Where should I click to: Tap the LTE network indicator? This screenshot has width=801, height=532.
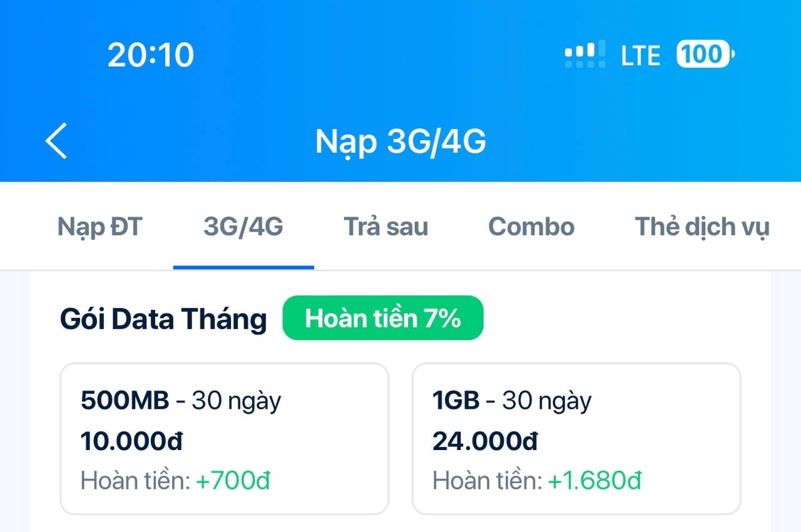[x=640, y=56]
